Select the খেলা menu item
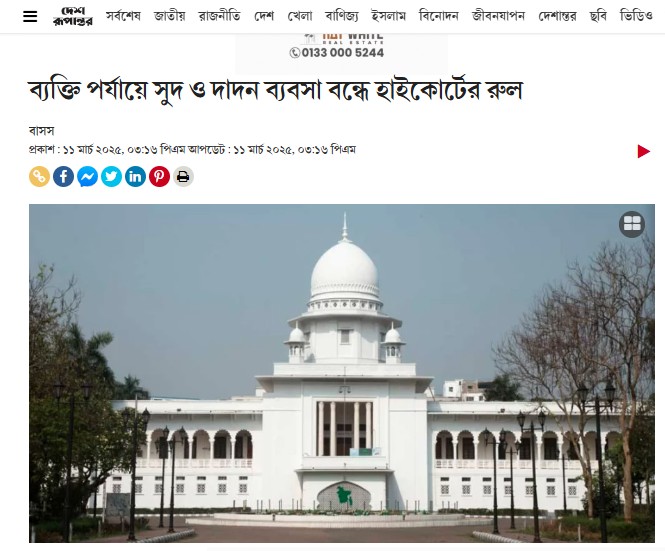The image size is (665, 551). tap(300, 17)
